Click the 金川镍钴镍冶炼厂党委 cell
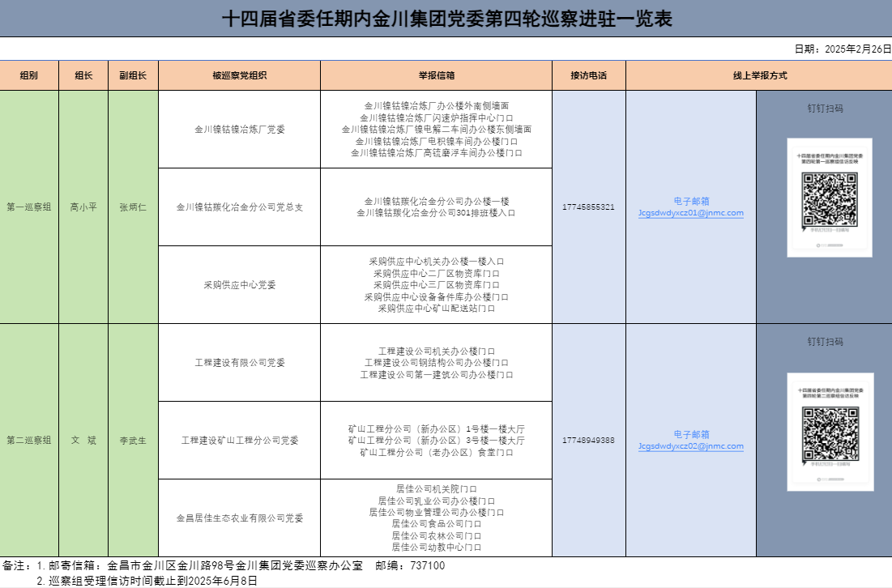 (x=240, y=130)
